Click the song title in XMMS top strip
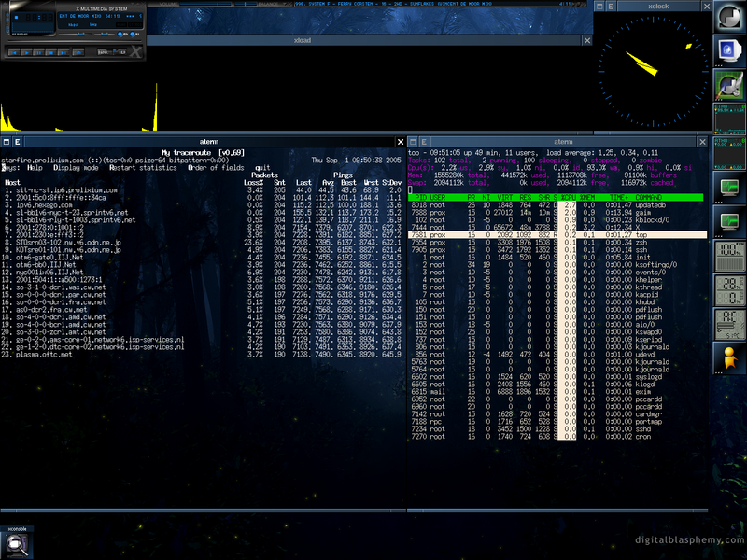Viewport: 747px width, 560px height. (393, 4)
